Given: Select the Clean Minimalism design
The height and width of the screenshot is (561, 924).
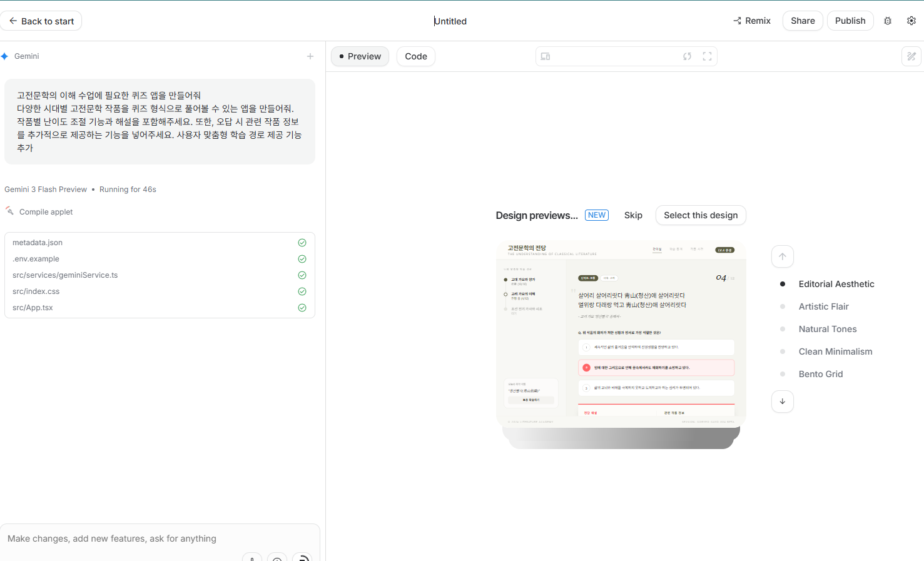Looking at the screenshot, I should click(835, 351).
